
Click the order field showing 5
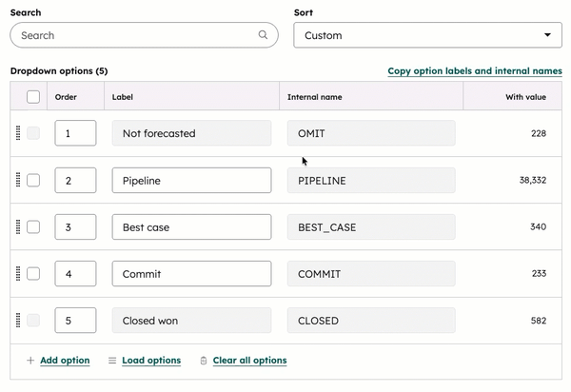click(x=75, y=321)
